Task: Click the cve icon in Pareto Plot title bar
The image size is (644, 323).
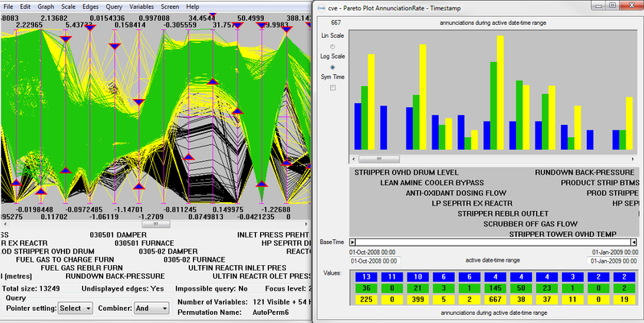Action: coord(321,8)
